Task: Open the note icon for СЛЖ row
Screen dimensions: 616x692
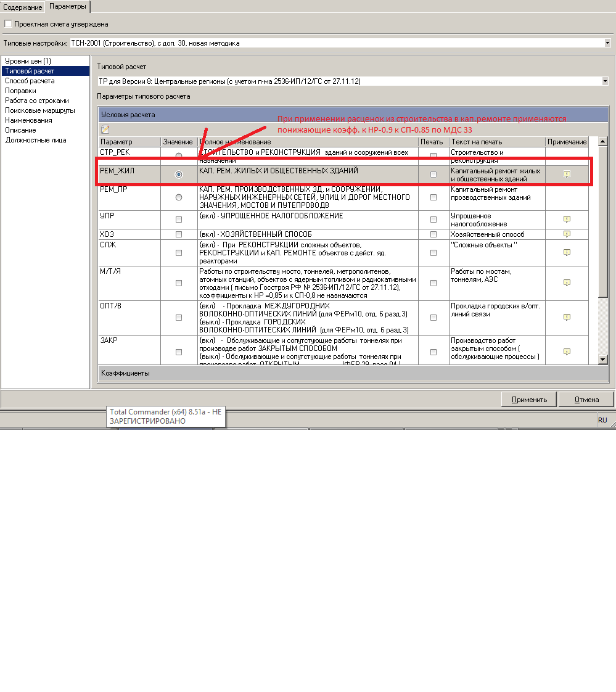Action: [x=567, y=253]
